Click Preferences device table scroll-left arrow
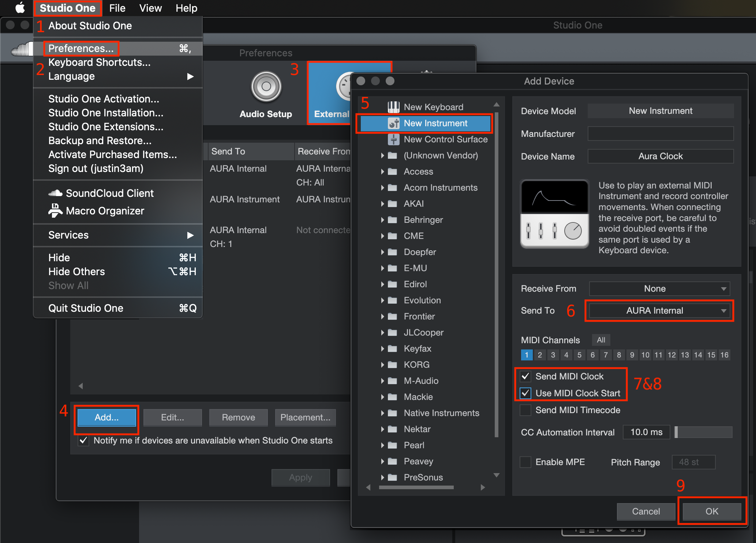The height and width of the screenshot is (543, 756). (x=81, y=386)
